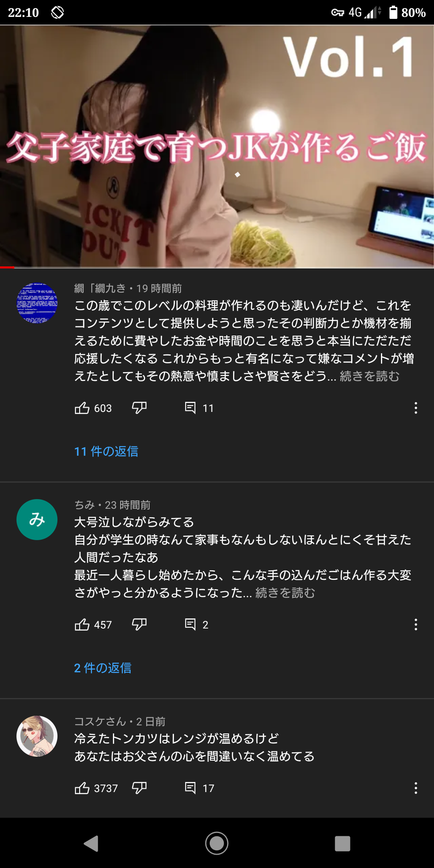Tap the Android home navigation button

[x=217, y=843]
